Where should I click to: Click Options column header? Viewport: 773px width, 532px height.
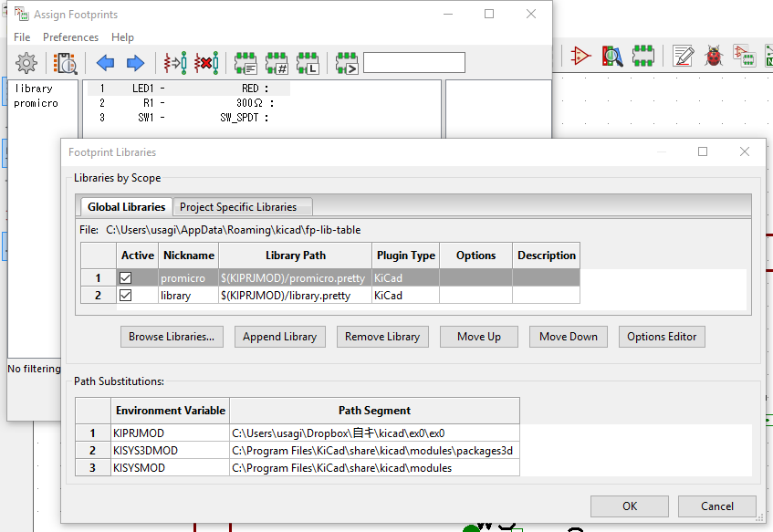(x=475, y=256)
